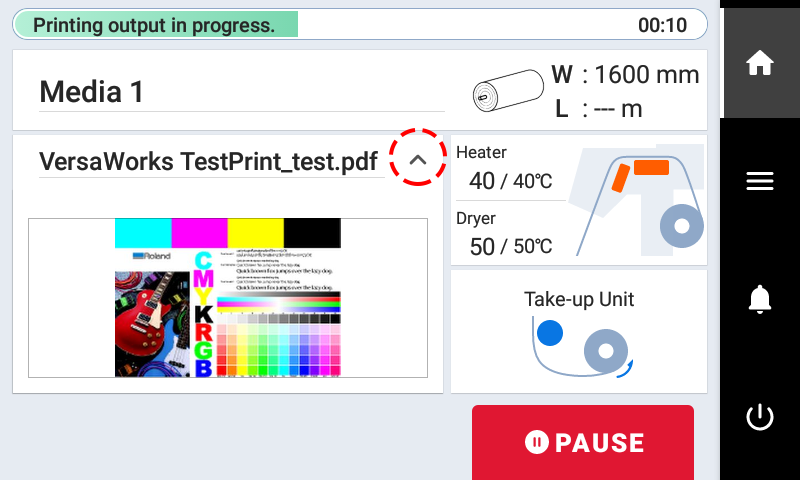Tap the media roll icon
The height and width of the screenshot is (480, 800).
tap(506, 92)
